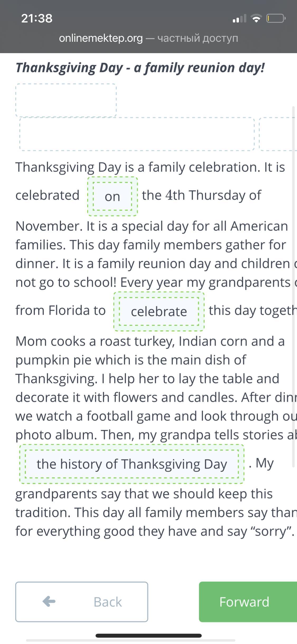Screen dimensions: 297x644
Task: Tap the "Mom cooks a roast turkey" sentence
Action: point(150,341)
